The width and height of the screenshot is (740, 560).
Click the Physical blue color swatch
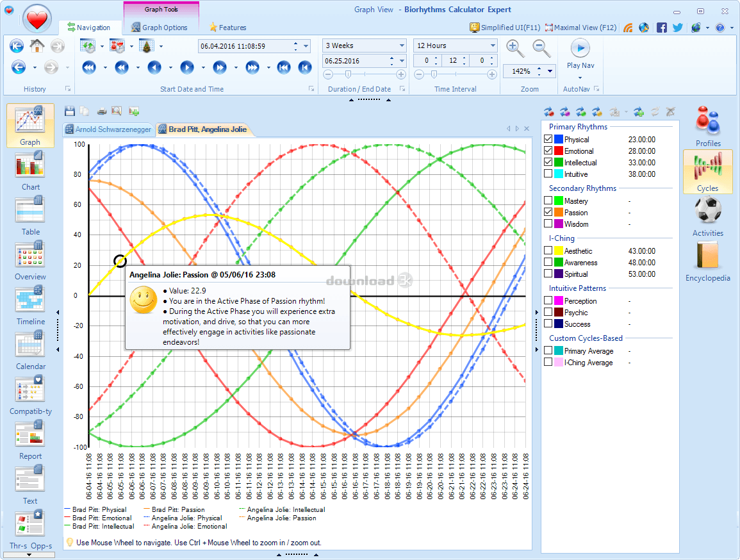click(x=558, y=139)
